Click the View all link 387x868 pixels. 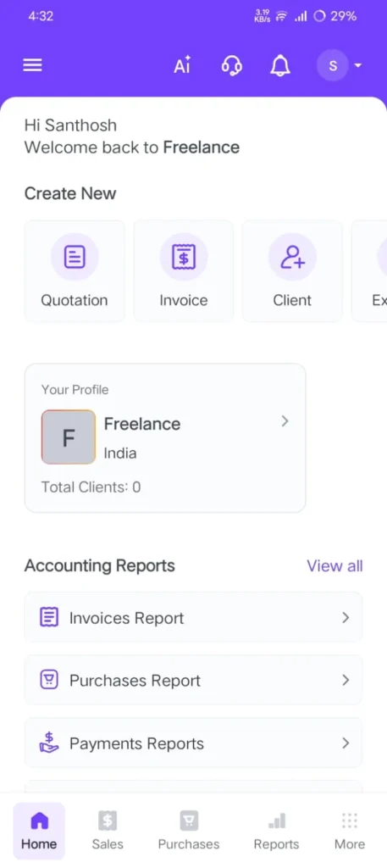pos(335,565)
